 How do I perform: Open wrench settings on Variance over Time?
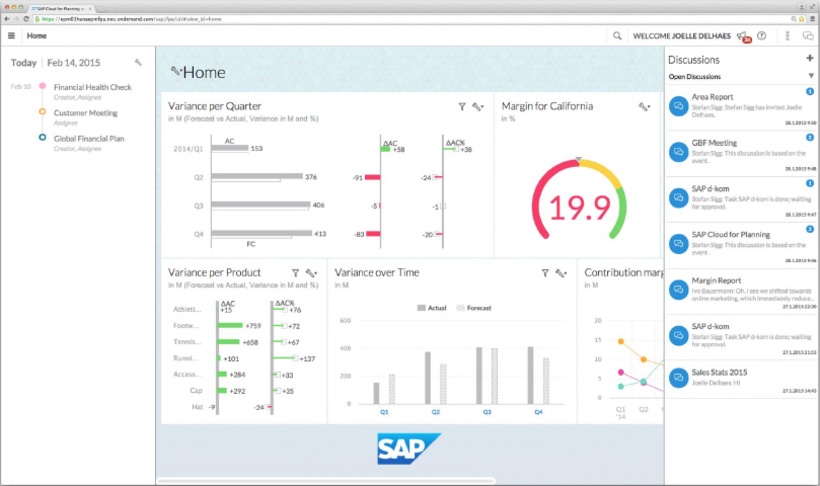point(561,273)
